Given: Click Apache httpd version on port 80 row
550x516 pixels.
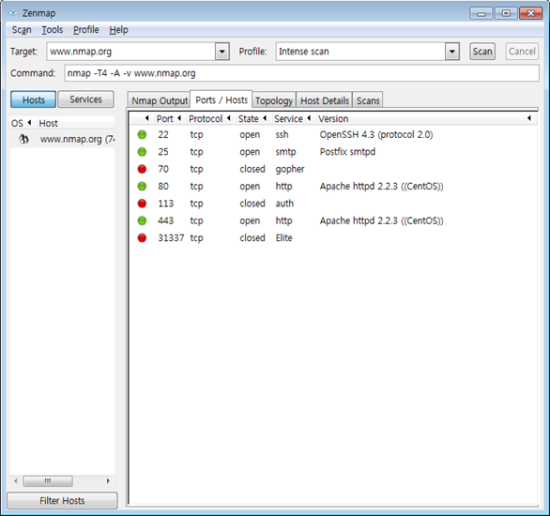Looking at the screenshot, I should pos(381,186).
